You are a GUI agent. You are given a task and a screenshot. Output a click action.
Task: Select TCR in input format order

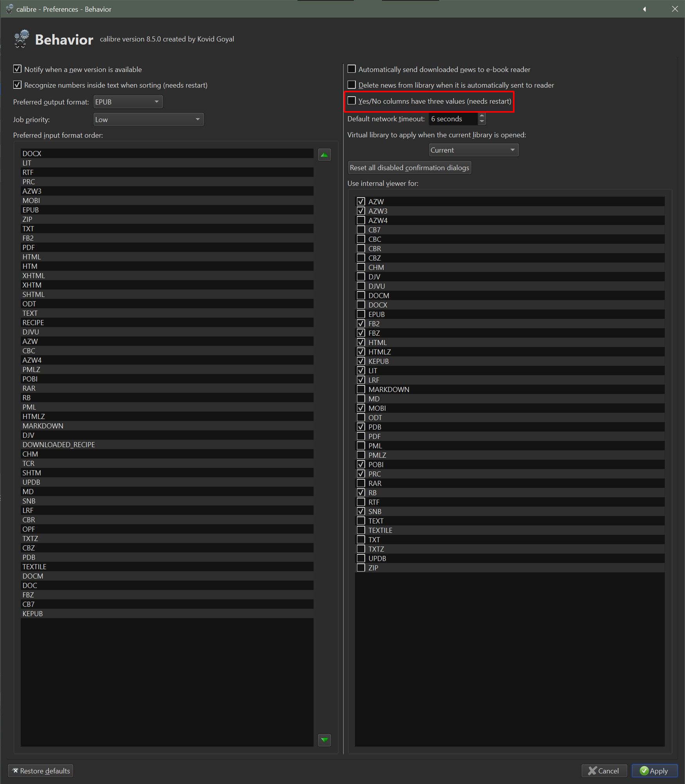click(x=167, y=463)
